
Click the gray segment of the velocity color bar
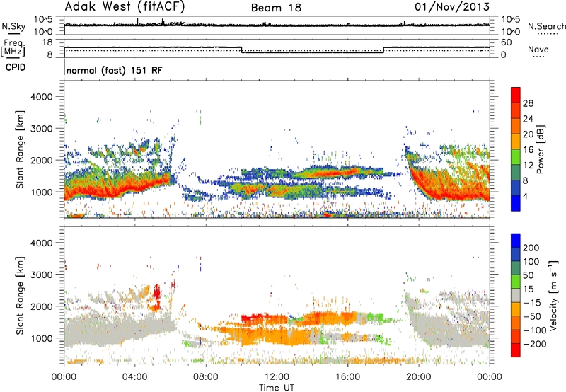coord(516,296)
